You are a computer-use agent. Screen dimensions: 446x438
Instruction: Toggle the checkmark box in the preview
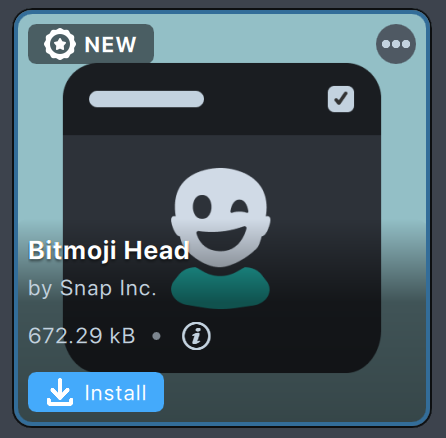[x=341, y=99]
